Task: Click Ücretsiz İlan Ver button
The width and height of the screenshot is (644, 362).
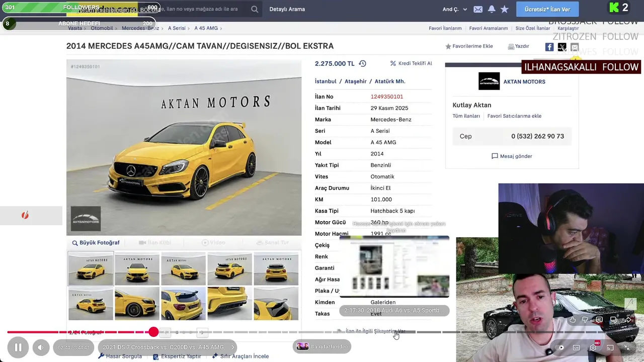Action: (x=547, y=10)
